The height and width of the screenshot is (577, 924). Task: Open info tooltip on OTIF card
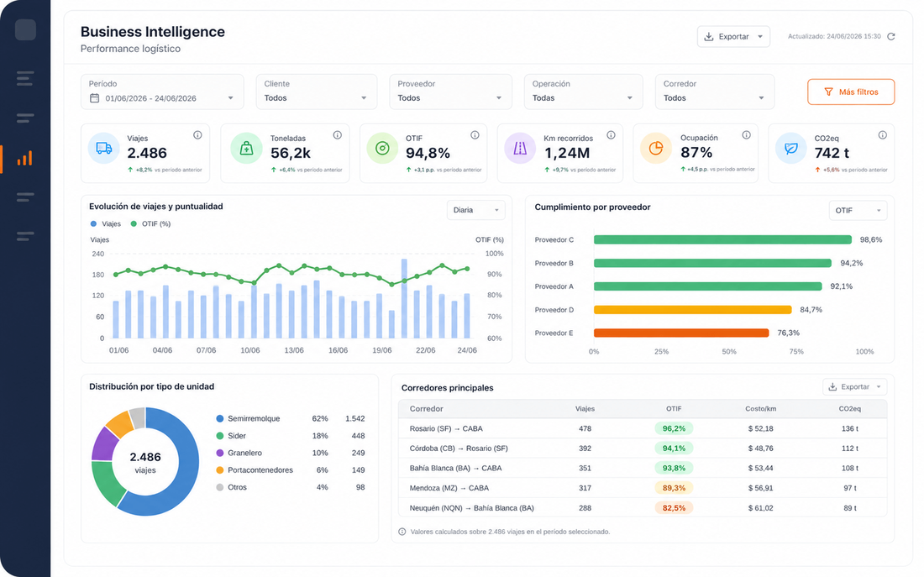pos(475,135)
